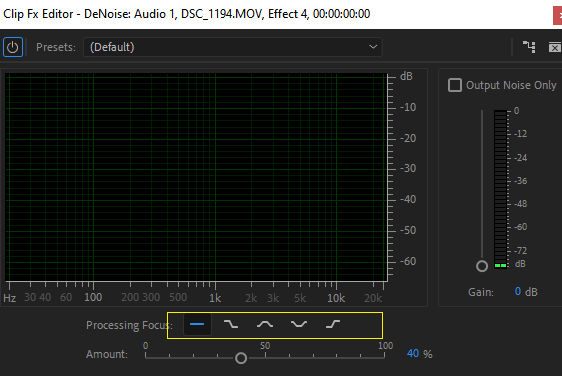This screenshot has width=562, height=376.
Task: Click the delete preset icon
Action: [x=555, y=47]
